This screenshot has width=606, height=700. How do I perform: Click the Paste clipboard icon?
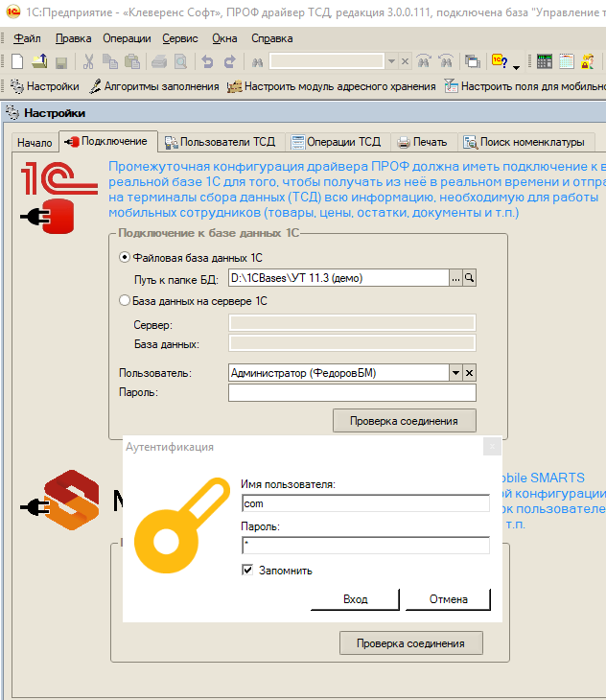point(132,61)
